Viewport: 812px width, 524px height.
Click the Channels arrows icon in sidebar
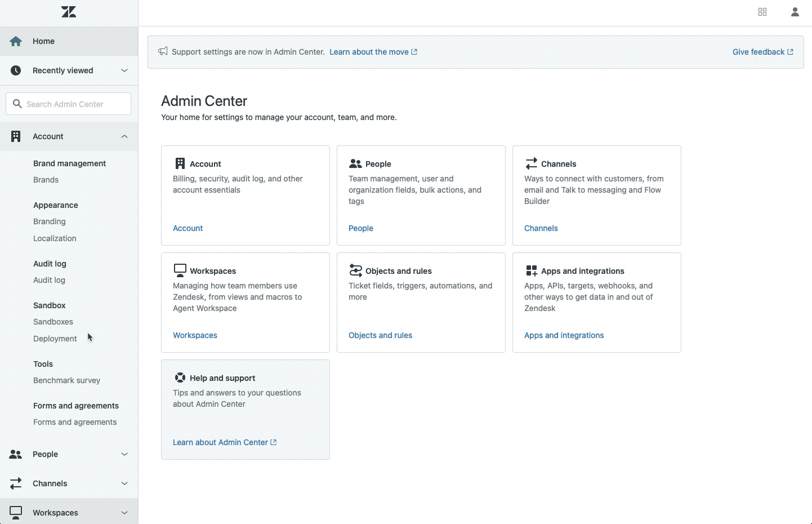pos(16,483)
